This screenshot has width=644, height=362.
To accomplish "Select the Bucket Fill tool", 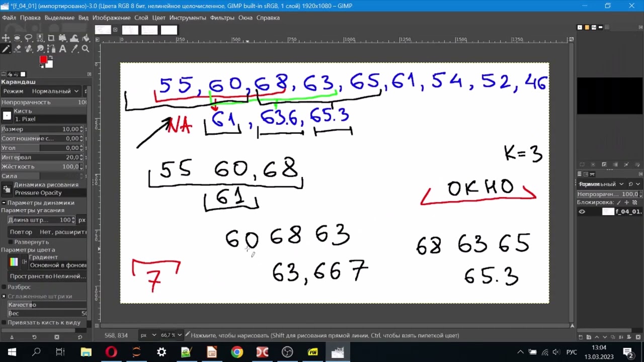I will point(86,38).
